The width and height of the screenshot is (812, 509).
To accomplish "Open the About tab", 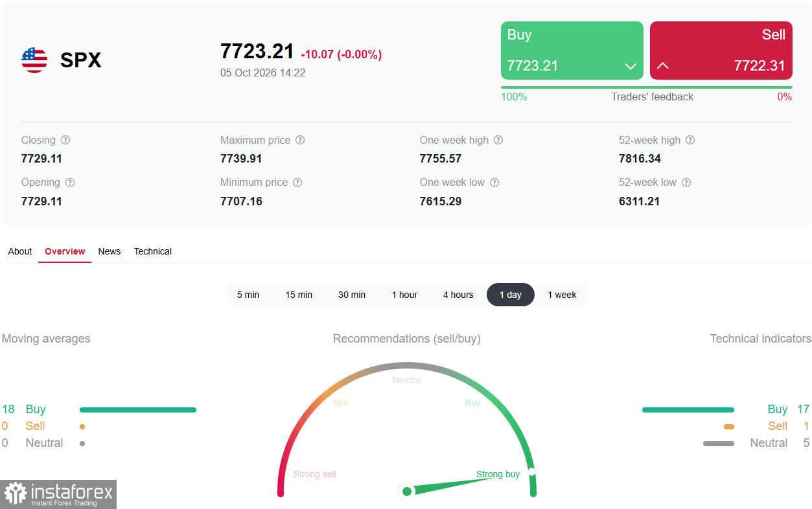I will click(x=20, y=251).
